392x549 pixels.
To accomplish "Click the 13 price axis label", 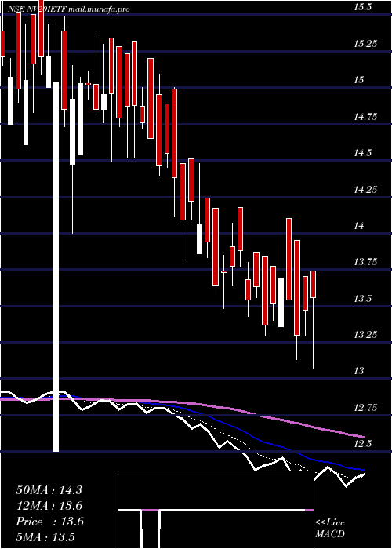I will pyautogui.click(x=359, y=371).
